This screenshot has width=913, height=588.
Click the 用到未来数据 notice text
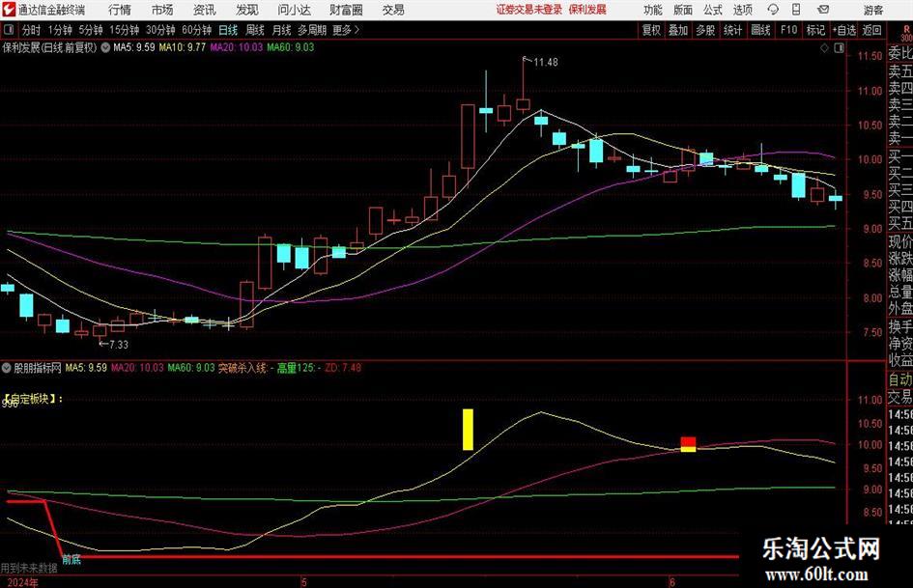(x=29, y=568)
